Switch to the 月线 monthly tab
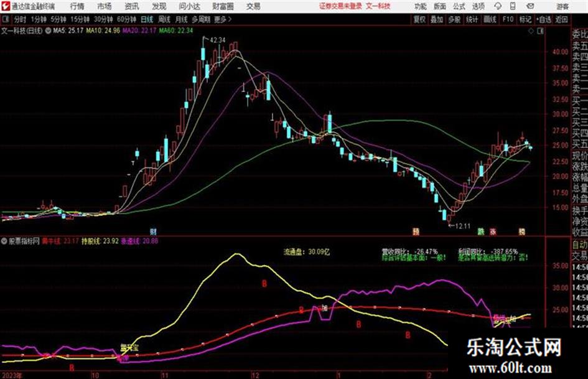The height and width of the screenshot is (379, 588). pyautogui.click(x=182, y=19)
